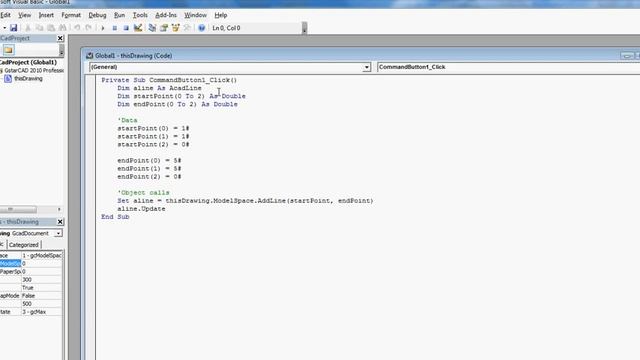Run the macro with the play icon
The width and height of the screenshot is (640, 360).
(x=103, y=28)
